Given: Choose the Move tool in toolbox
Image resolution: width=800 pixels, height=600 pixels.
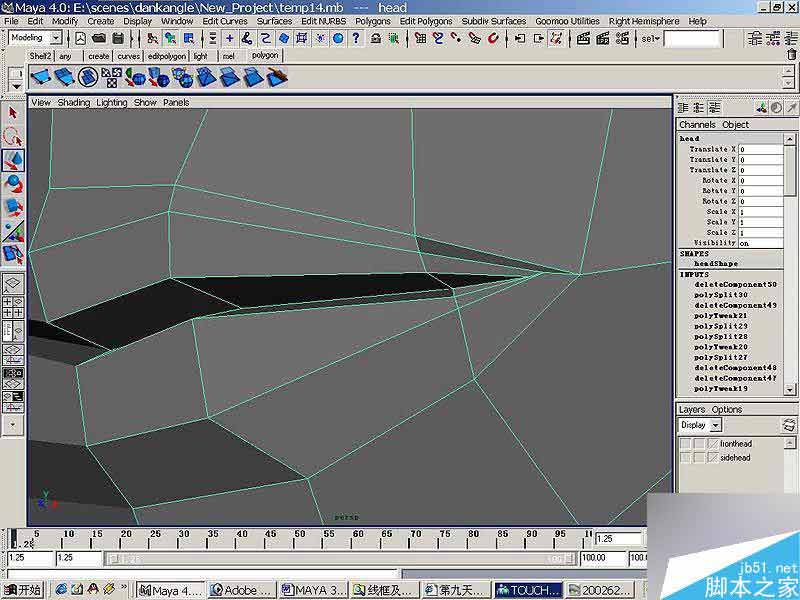Looking at the screenshot, I should (13, 160).
